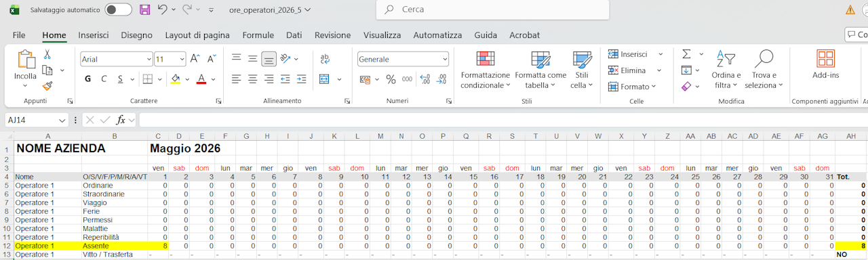Click the Fill down icon

coord(686,70)
